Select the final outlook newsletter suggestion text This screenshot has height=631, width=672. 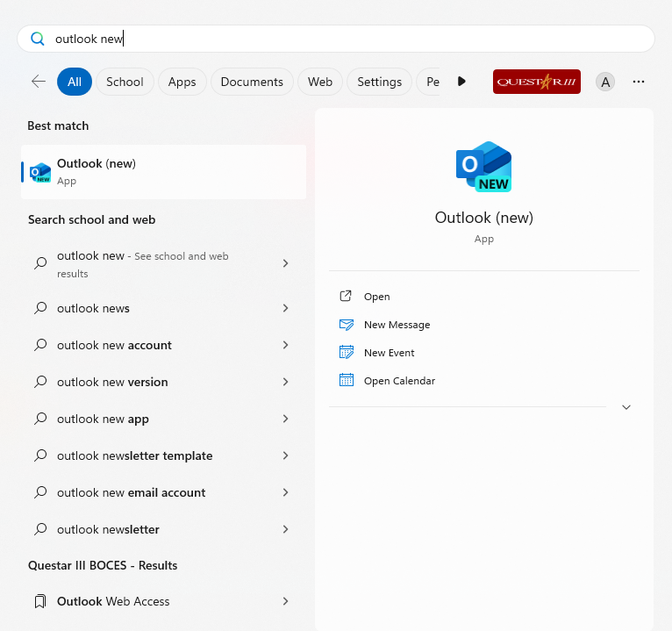coord(108,529)
